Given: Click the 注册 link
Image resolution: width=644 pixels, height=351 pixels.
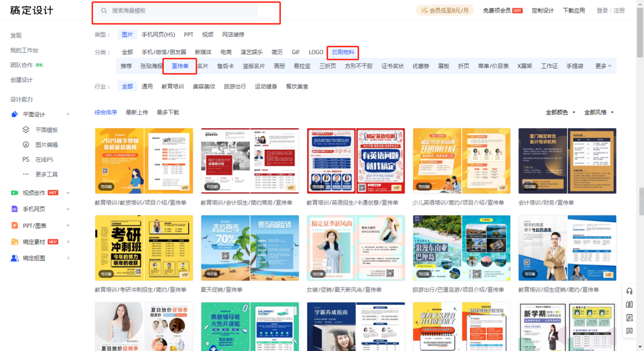Looking at the screenshot, I should (x=619, y=11).
